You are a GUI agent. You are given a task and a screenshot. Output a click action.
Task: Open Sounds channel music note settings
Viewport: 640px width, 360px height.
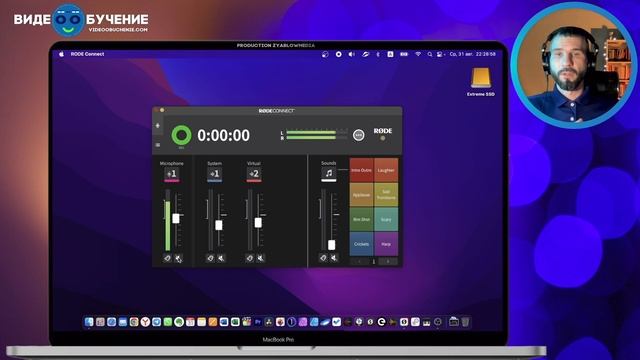click(329, 174)
